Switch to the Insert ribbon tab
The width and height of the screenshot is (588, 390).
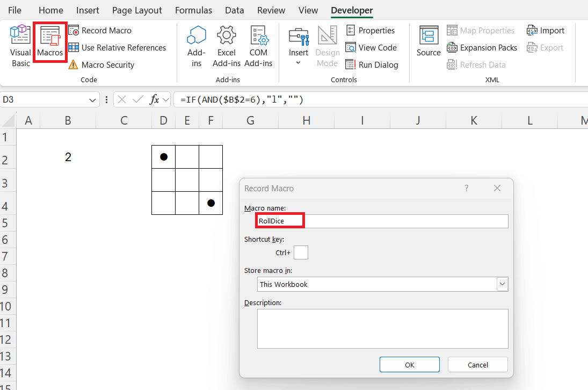coord(88,10)
